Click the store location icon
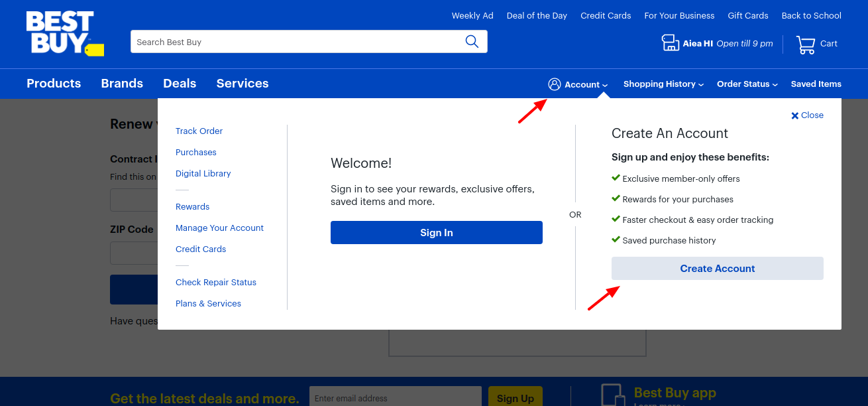Image resolution: width=868 pixels, height=406 pixels. (671, 43)
